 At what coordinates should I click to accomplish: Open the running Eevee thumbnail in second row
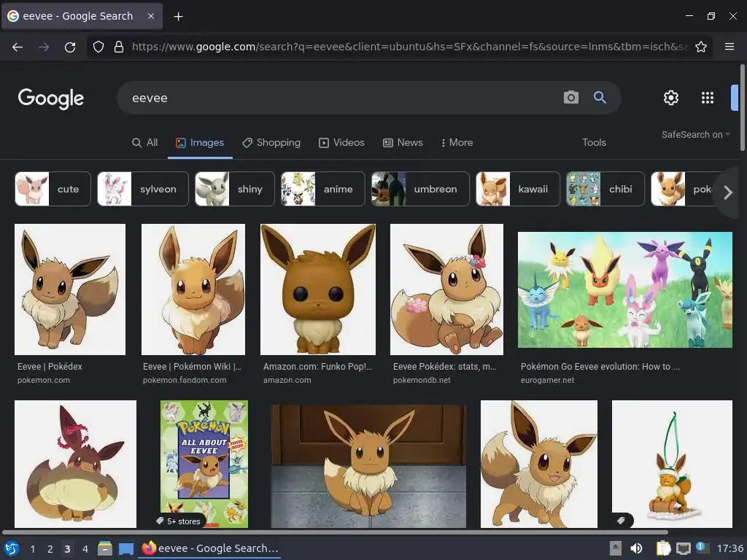(x=539, y=464)
